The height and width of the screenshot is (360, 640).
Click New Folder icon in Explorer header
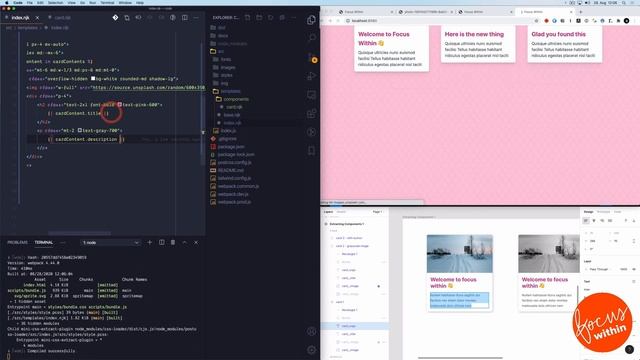click(259, 18)
